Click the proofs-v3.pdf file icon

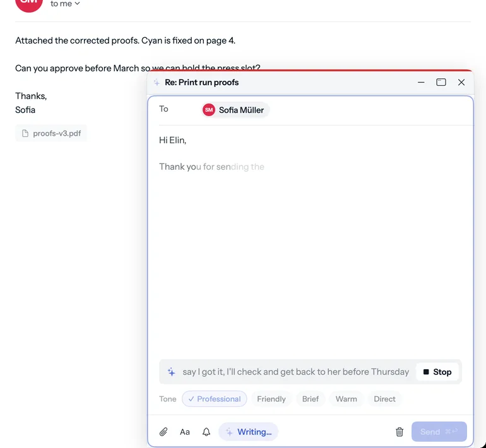pyautogui.click(x=25, y=133)
